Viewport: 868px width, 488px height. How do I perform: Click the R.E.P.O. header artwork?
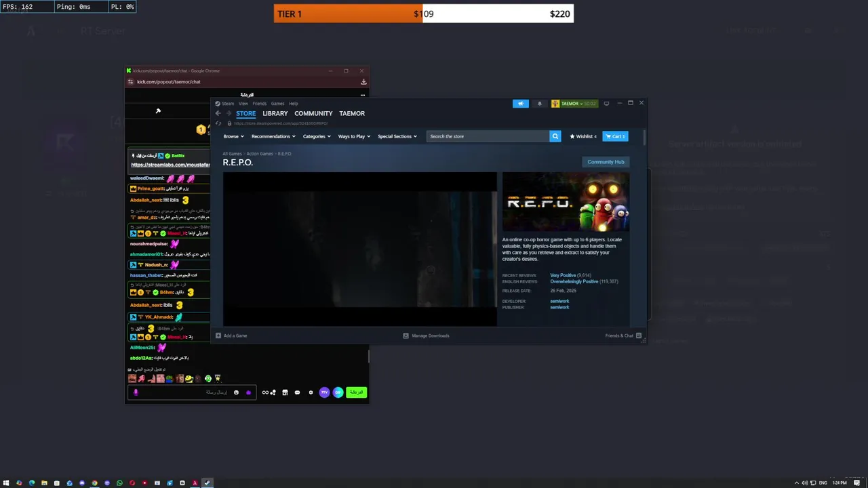coord(566,202)
